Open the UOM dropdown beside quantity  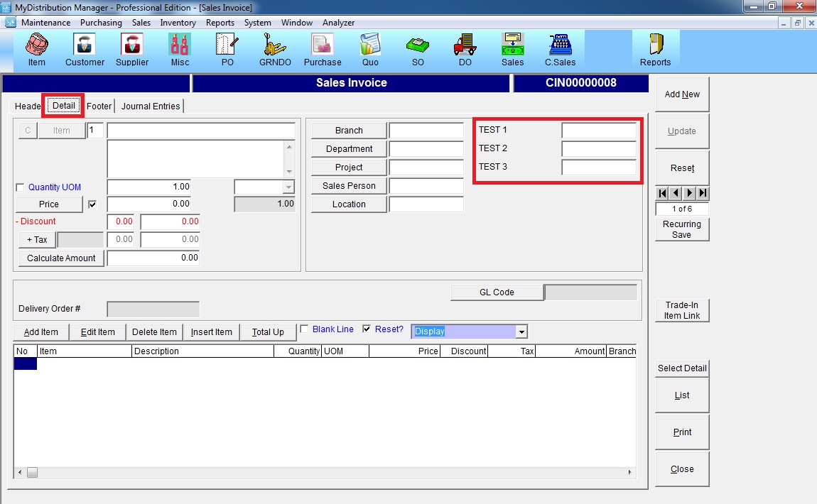pos(288,187)
